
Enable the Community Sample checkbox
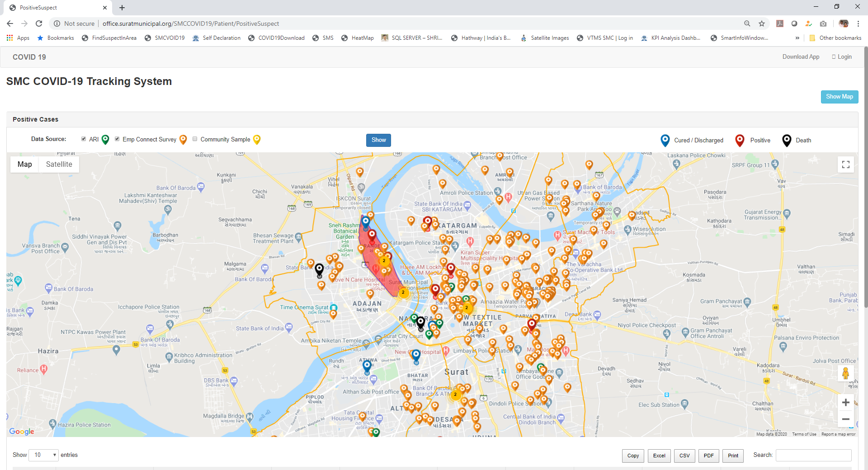point(195,139)
